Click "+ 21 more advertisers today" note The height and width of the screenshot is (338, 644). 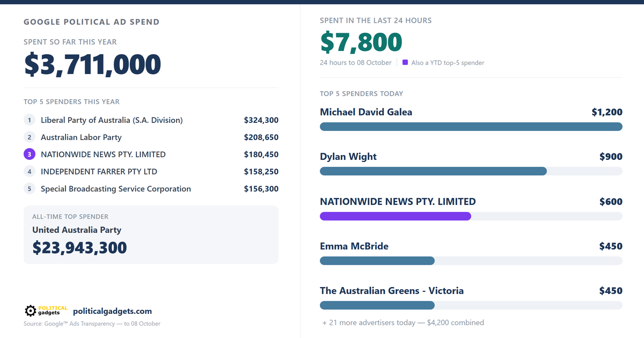pos(403,323)
